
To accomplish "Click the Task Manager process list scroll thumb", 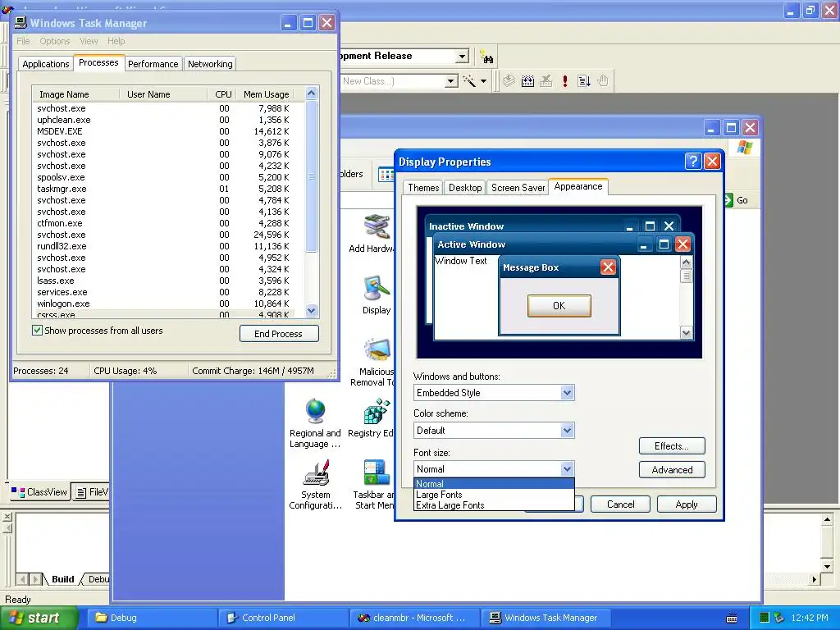I will tap(311, 176).
